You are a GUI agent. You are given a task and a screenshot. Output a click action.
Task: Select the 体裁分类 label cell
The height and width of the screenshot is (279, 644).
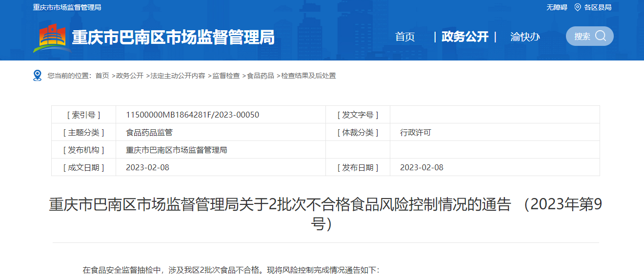(x=358, y=132)
